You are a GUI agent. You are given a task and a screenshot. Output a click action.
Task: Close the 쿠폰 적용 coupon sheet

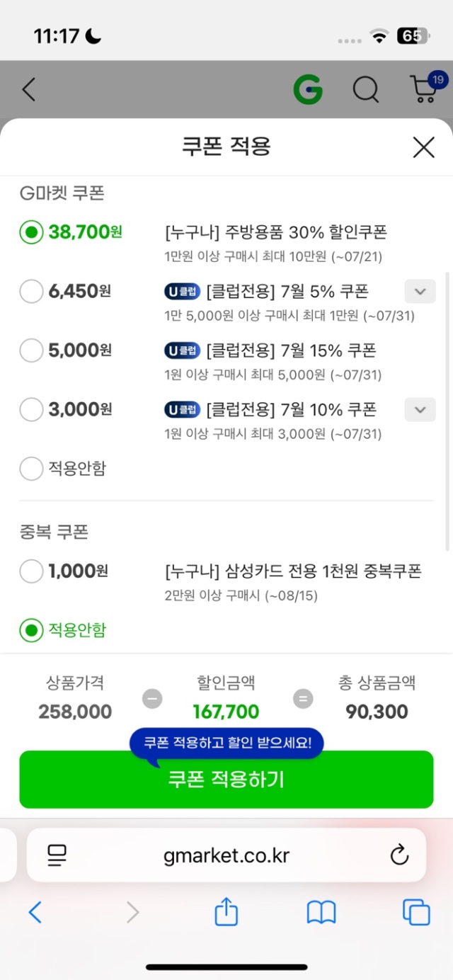pyautogui.click(x=423, y=147)
